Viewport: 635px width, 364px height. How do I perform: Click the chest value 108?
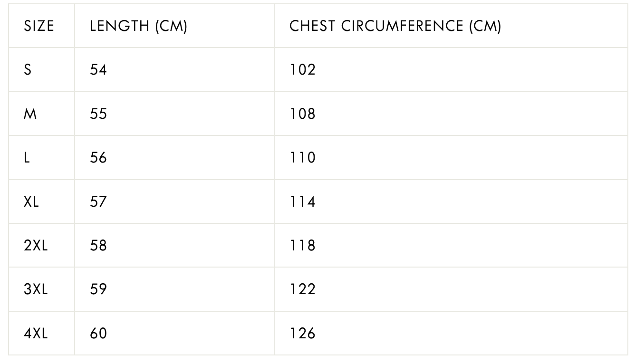click(303, 114)
